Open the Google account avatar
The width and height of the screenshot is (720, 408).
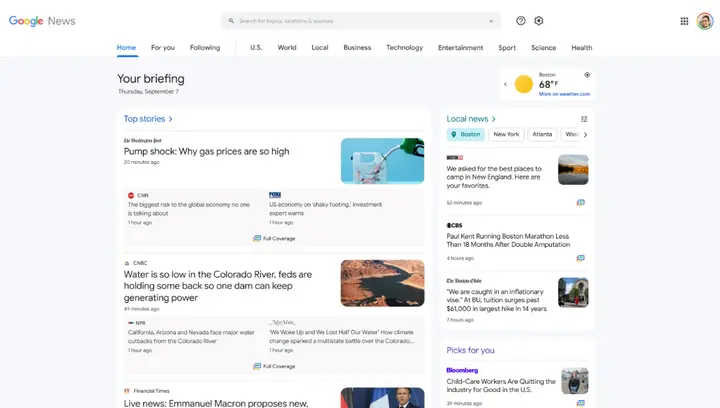click(x=705, y=21)
